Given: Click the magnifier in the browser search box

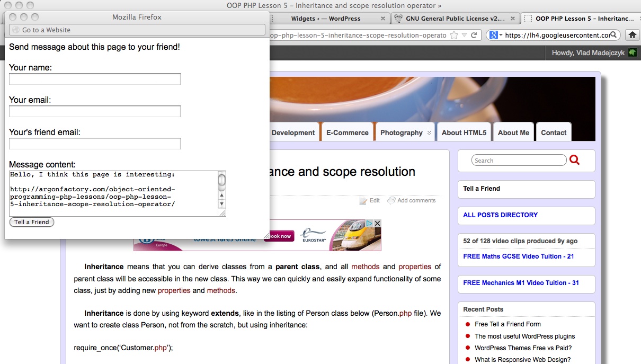Looking at the screenshot, I should click(x=613, y=35).
